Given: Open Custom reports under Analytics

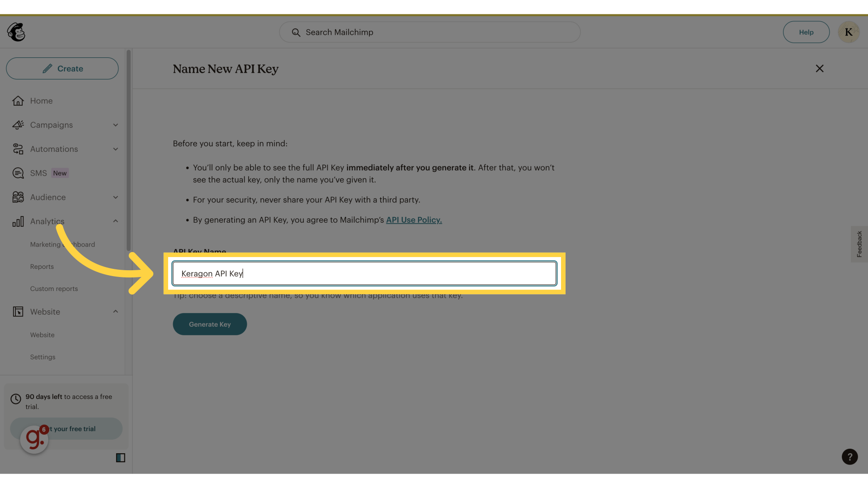Looking at the screenshot, I should coord(54,289).
